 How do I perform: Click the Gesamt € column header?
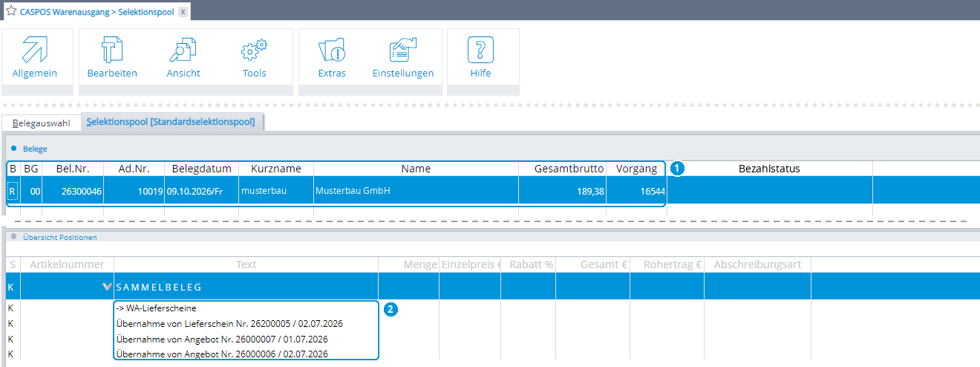[x=593, y=264]
